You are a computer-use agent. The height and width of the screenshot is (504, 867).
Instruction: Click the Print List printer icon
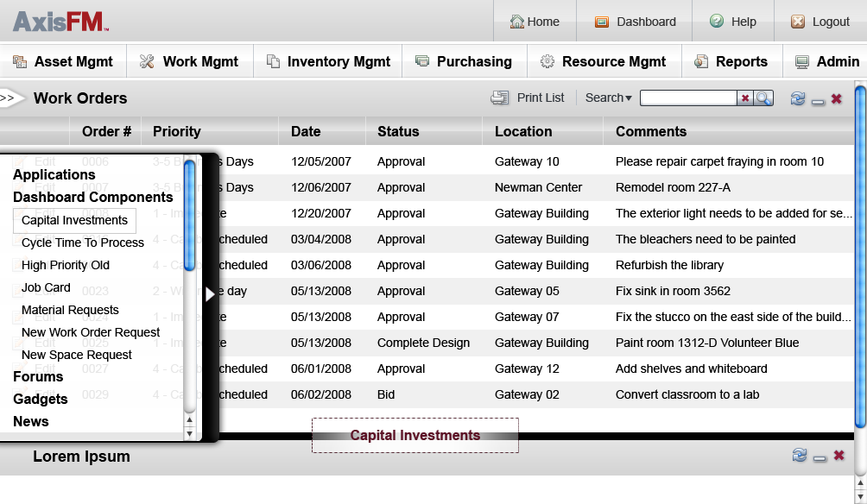[500, 98]
